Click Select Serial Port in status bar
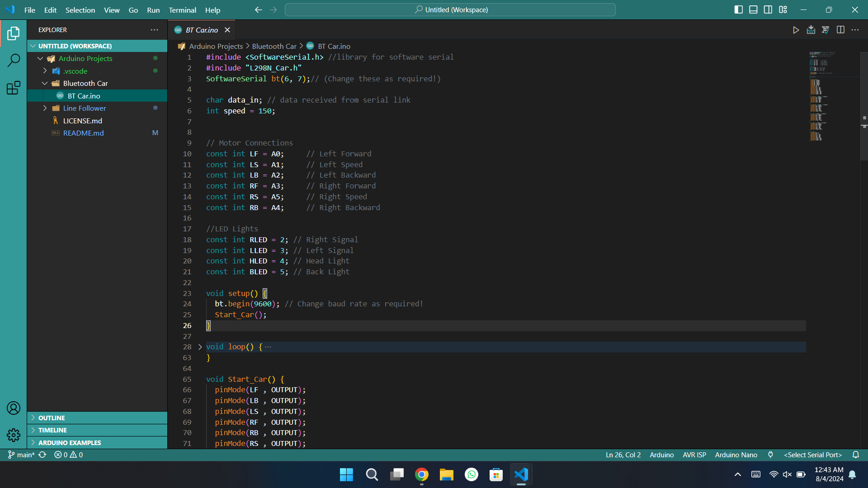The width and height of the screenshot is (868, 488). pyautogui.click(x=812, y=455)
